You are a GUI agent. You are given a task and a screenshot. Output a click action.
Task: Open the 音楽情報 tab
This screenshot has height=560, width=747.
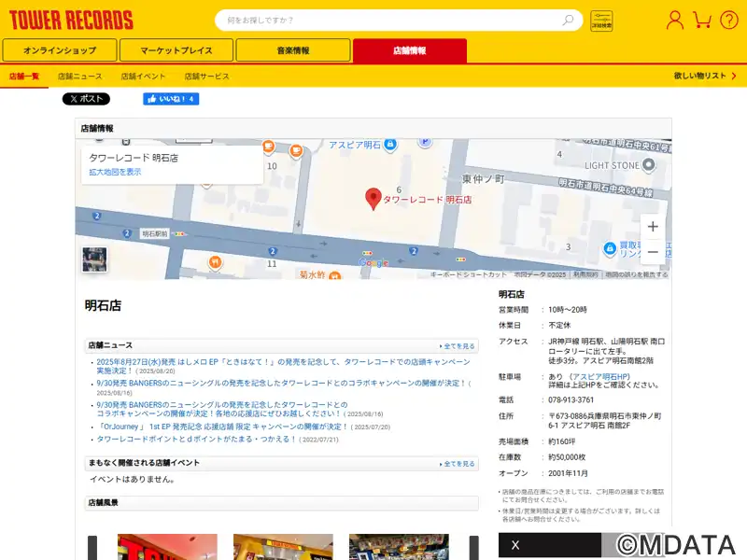tap(293, 50)
